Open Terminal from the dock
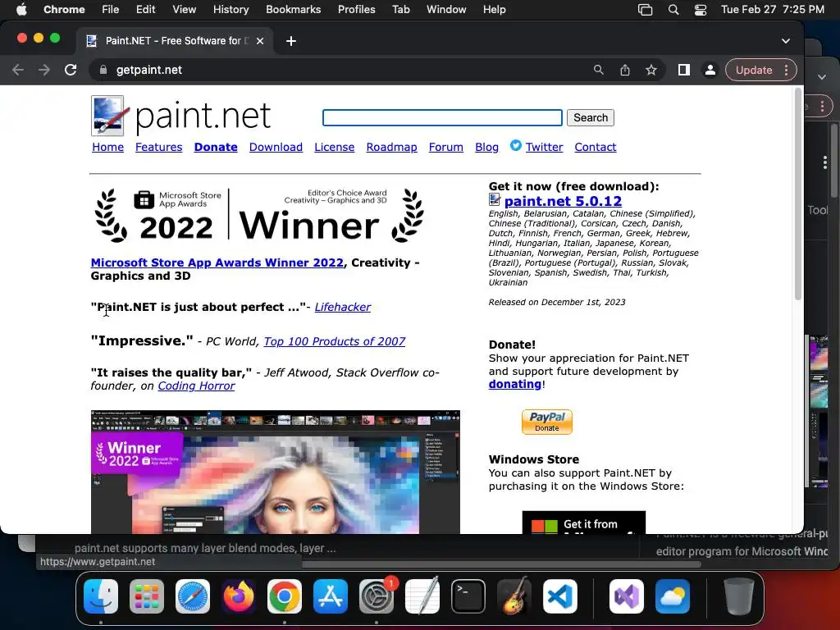The height and width of the screenshot is (630, 840). coord(468,596)
